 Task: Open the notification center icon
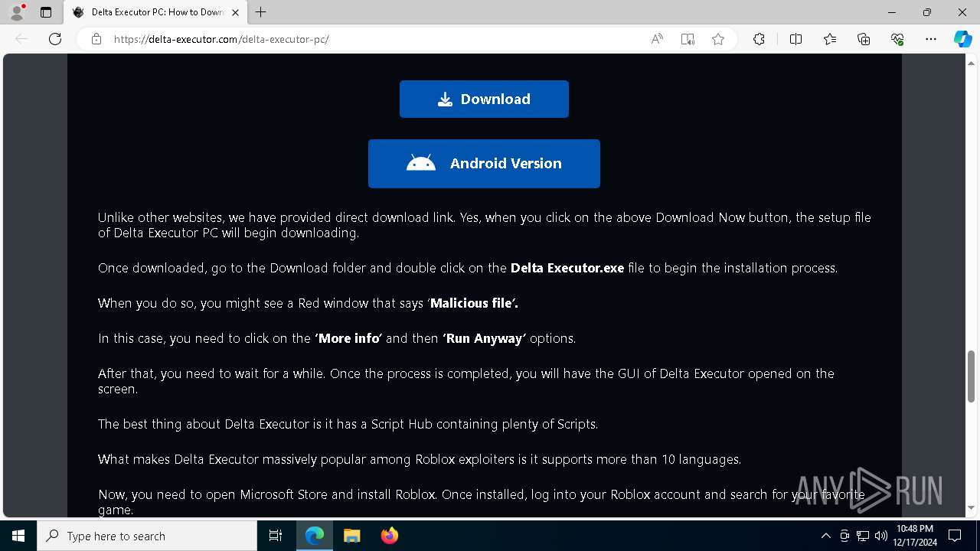(955, 536)
